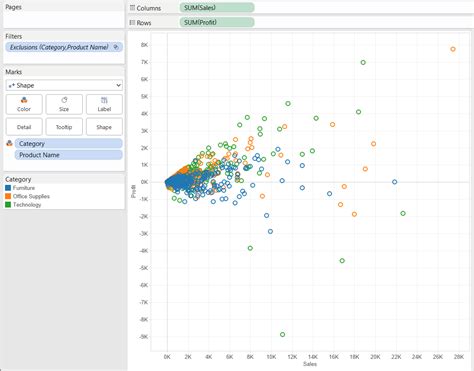
Task: Click the Office Supplies orange legend swatch
Action: click(x=8, y=196)
